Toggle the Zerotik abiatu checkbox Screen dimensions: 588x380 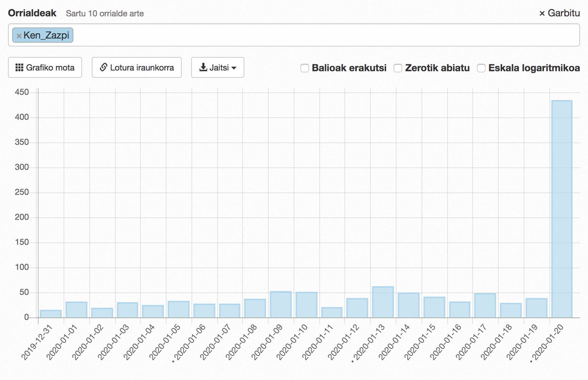[x=398, y=68]
